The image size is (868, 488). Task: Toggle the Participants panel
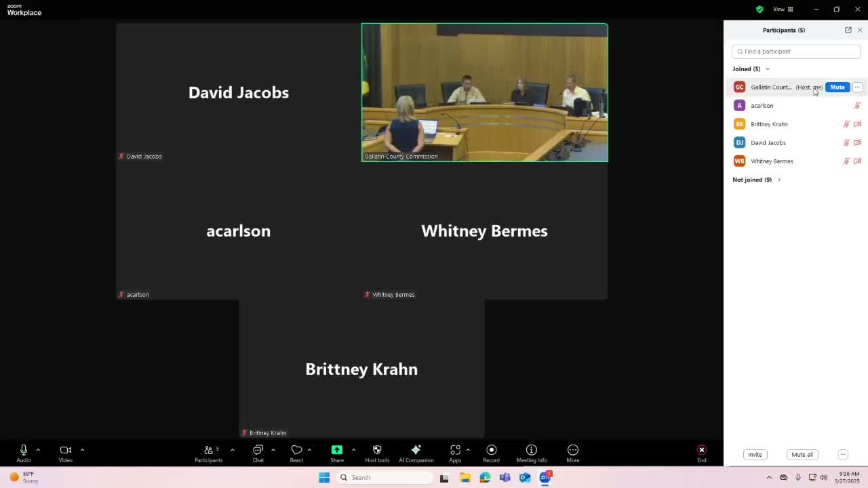(x=208, y=453)
